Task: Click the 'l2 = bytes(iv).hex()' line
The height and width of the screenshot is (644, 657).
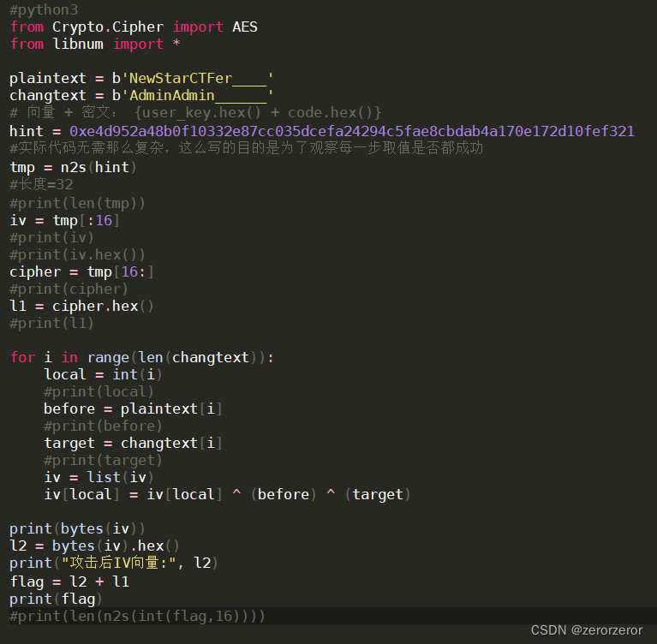Action: point(95,546)
